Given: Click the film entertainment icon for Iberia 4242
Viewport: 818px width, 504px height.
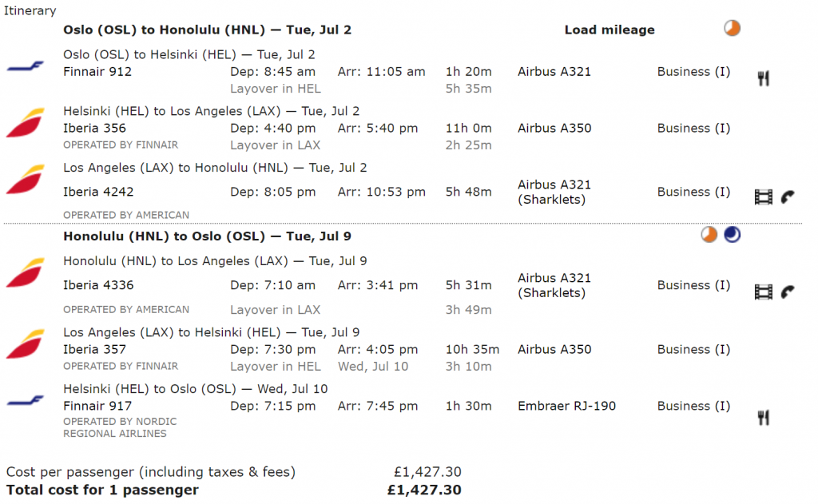Looking at the screenshot, I should (x=763, y=196).
